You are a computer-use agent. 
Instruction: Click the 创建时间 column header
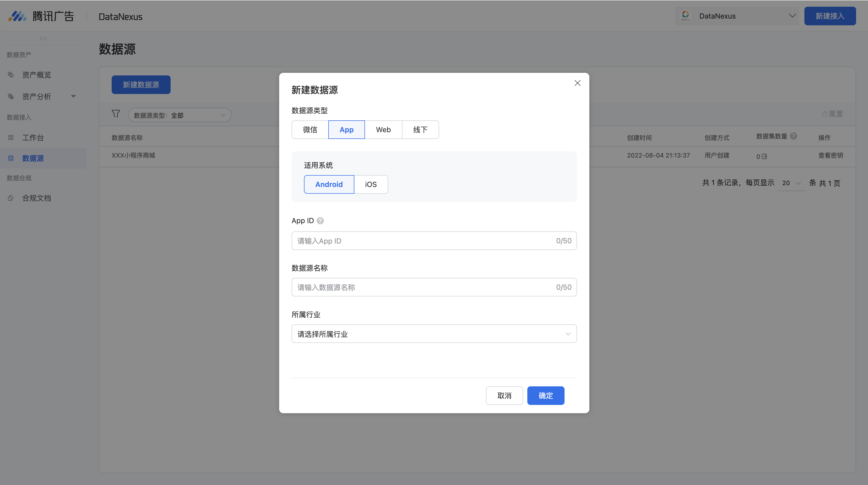(639, 138)
